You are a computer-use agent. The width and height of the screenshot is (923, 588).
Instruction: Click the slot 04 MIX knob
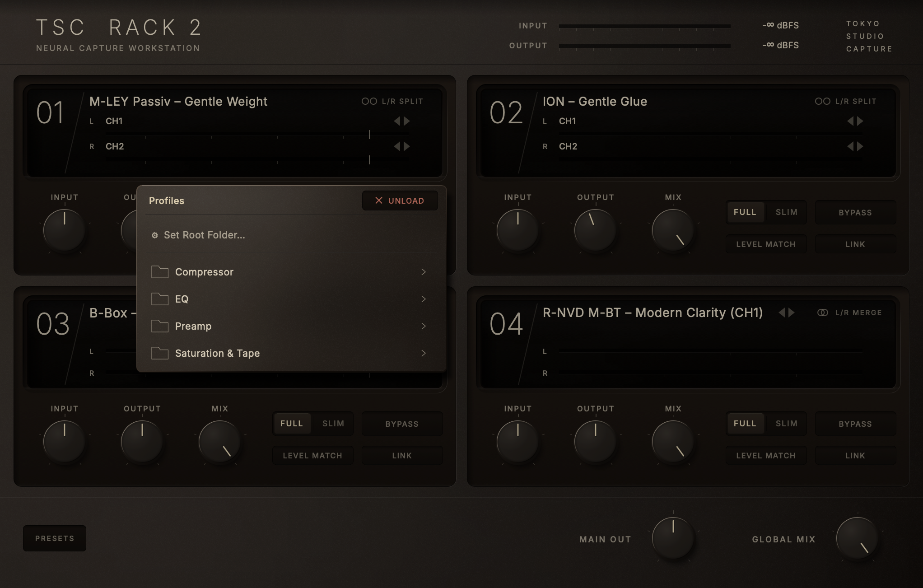pyautogui.click(x=673, y=441)
